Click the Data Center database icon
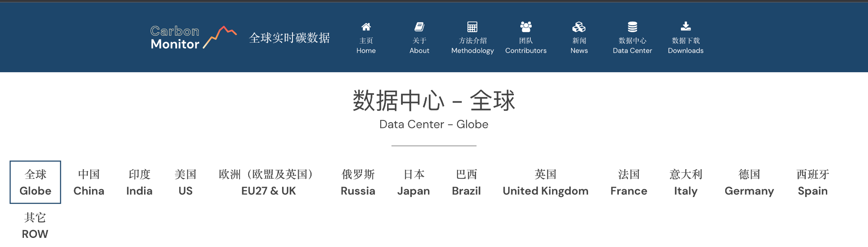 (632, 27)
